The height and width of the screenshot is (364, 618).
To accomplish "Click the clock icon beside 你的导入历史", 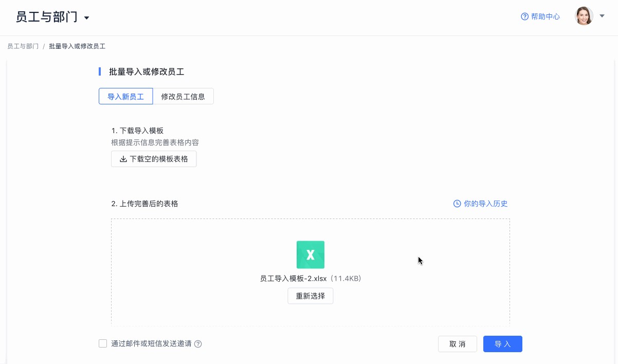I will pyautogui.click(x=457, y=204).
